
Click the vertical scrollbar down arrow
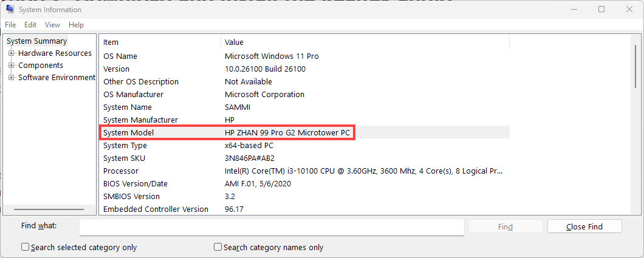point(636,210)
